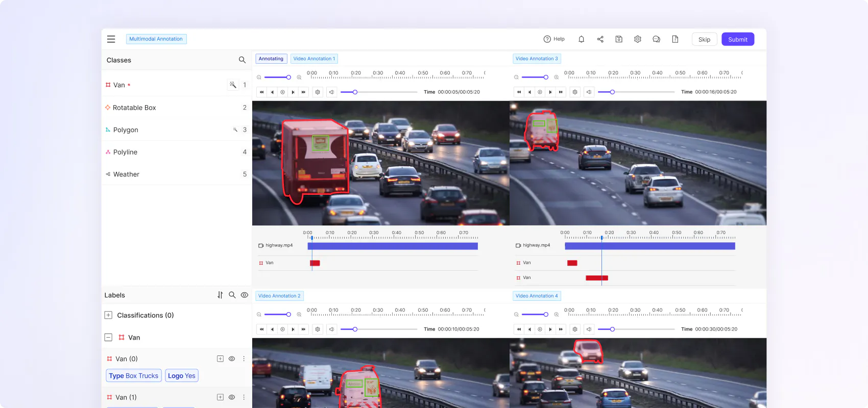Search labels with magnifier icon
The height and width of the screenshot is (408, 868).
(232, 295)
